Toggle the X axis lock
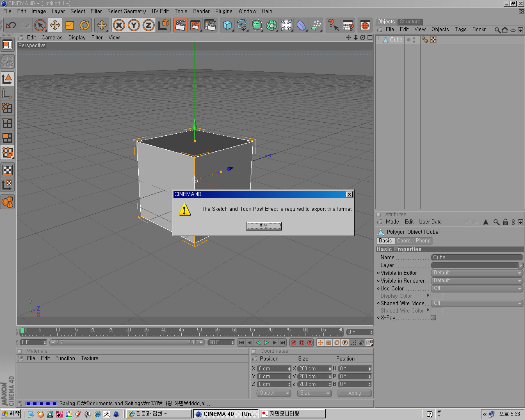525x420 pixels. click(x=119, y=25)
